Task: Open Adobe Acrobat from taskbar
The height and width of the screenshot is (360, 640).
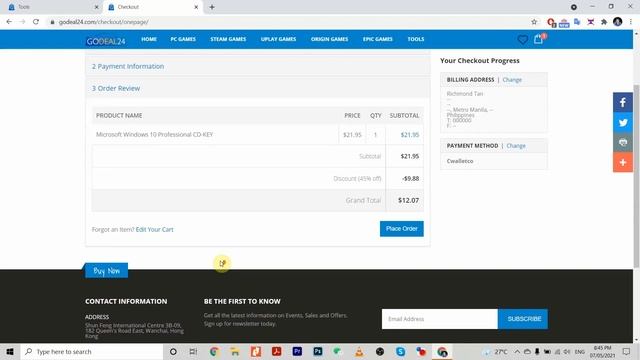Action: (x=276, y=351)
